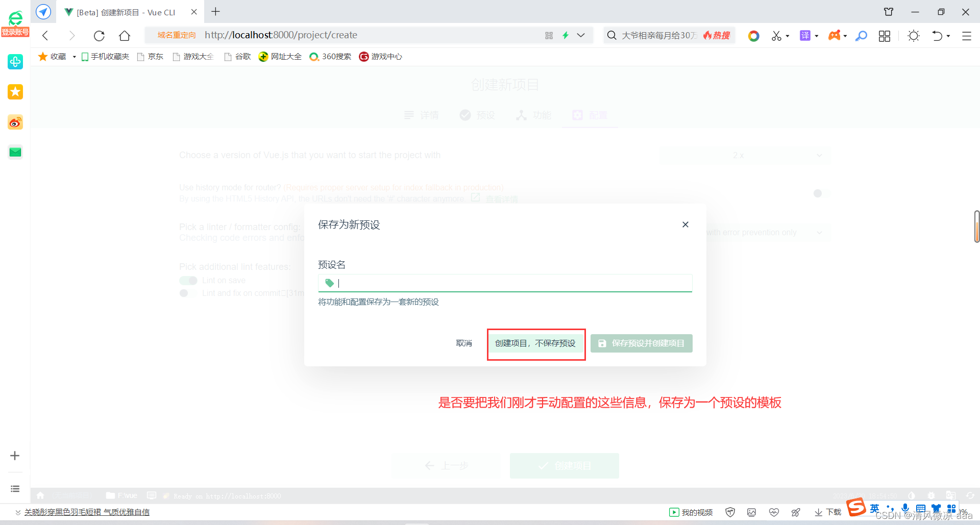
Task: Open 谷歌 bookmark
Action: 238,57
